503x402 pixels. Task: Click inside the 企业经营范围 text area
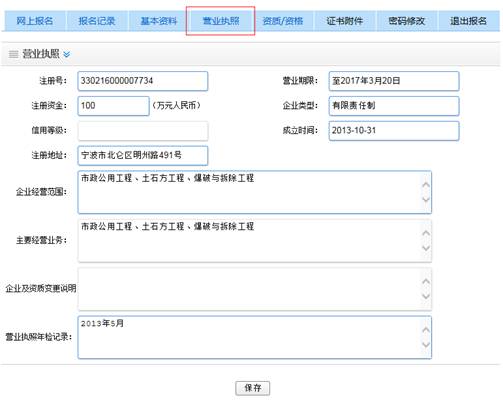coord(255,192)
